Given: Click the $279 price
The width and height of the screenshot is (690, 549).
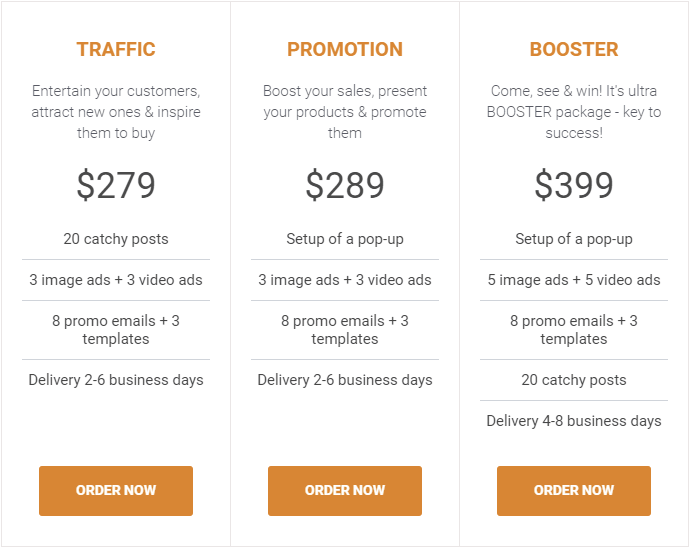Looking at the screenshot, I should tap(116, 185).
